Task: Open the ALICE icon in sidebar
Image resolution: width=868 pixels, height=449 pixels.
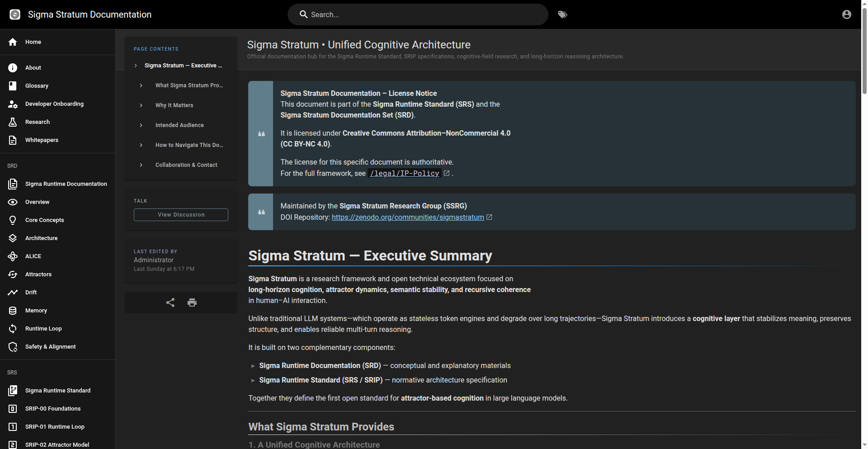Action: point(12,256)
